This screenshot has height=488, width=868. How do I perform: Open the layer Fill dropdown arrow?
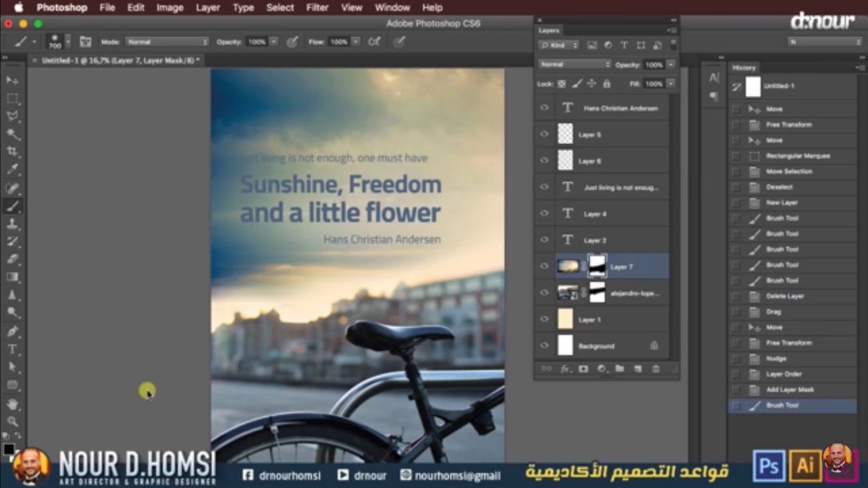tap(671, 84)
